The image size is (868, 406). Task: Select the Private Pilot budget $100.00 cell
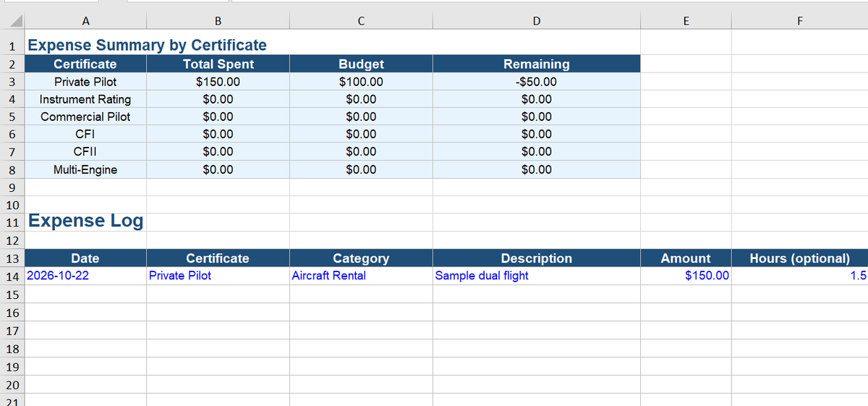coord(361,82)
